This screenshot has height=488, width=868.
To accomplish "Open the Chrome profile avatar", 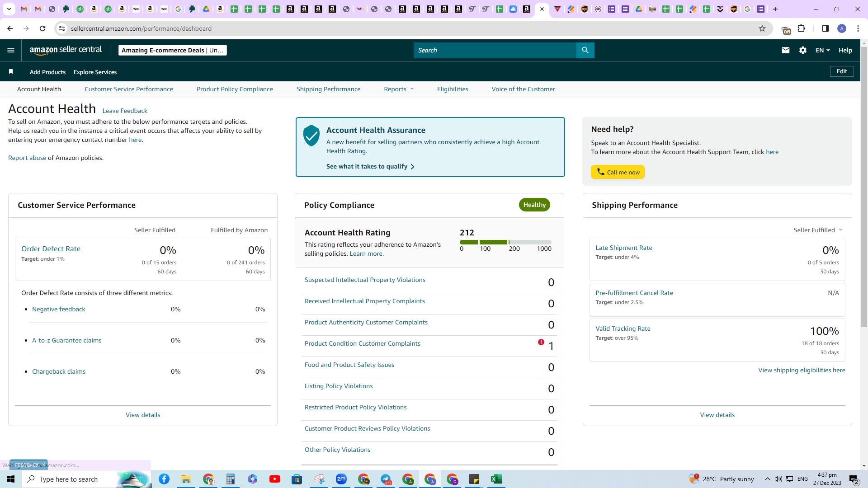I will pos(842,28).
